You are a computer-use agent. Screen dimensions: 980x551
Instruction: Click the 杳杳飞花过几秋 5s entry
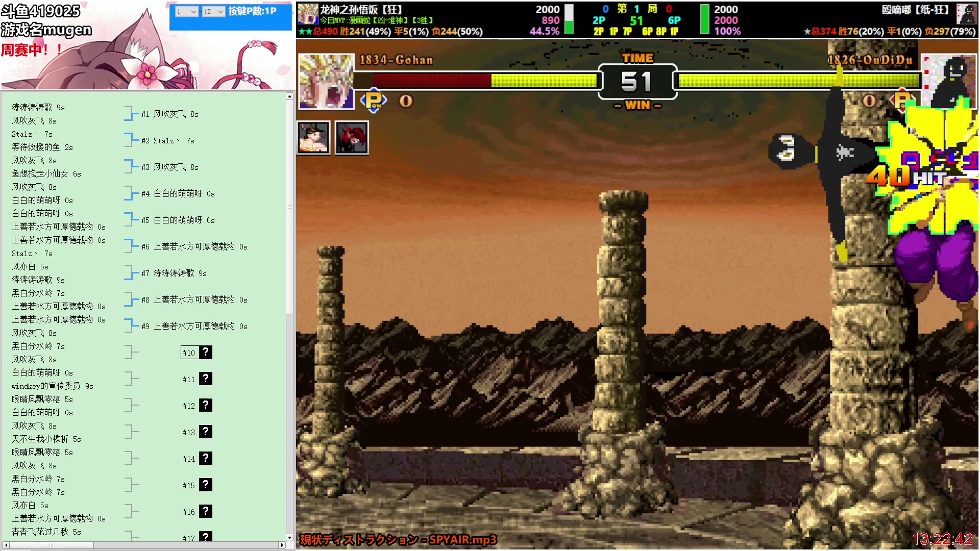point(46,532)
